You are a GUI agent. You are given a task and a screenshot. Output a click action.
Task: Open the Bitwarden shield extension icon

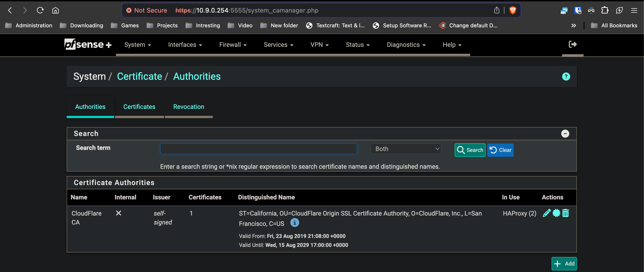(x=578, y=10)
